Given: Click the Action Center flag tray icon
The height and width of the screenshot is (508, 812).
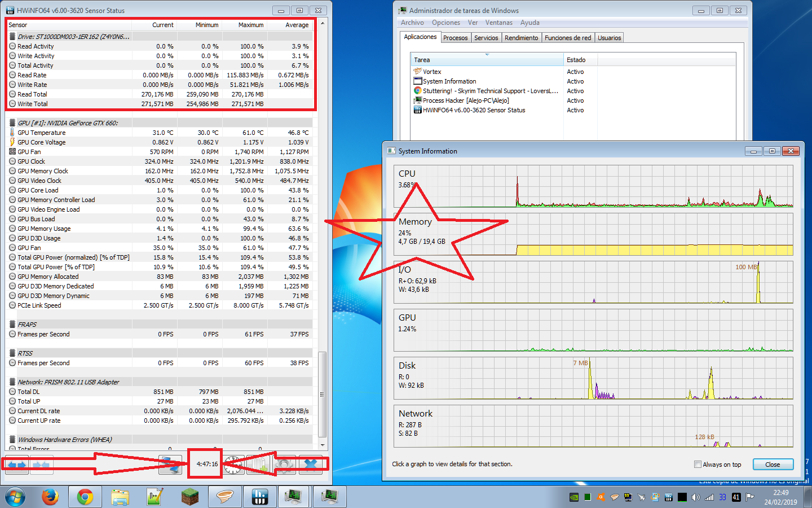Looking at the screenshot, I should pyautogui.click(x=750, y=497).
